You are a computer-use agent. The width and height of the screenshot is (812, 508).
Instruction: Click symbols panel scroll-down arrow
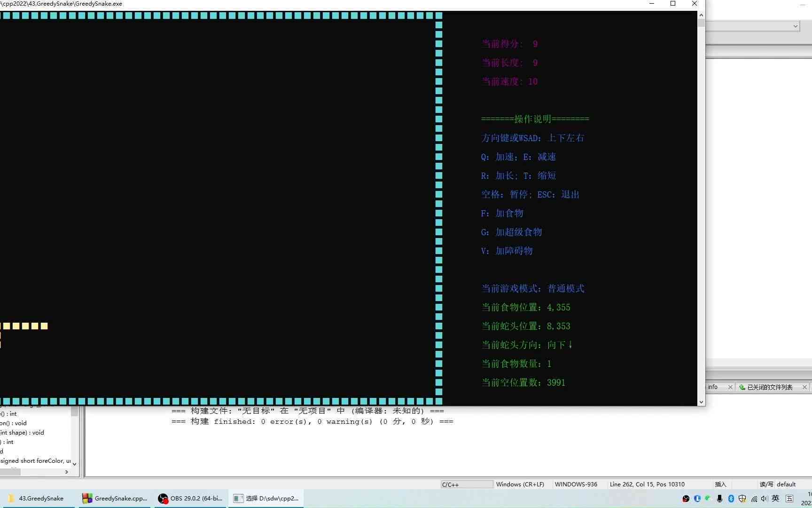pos(74,464)
